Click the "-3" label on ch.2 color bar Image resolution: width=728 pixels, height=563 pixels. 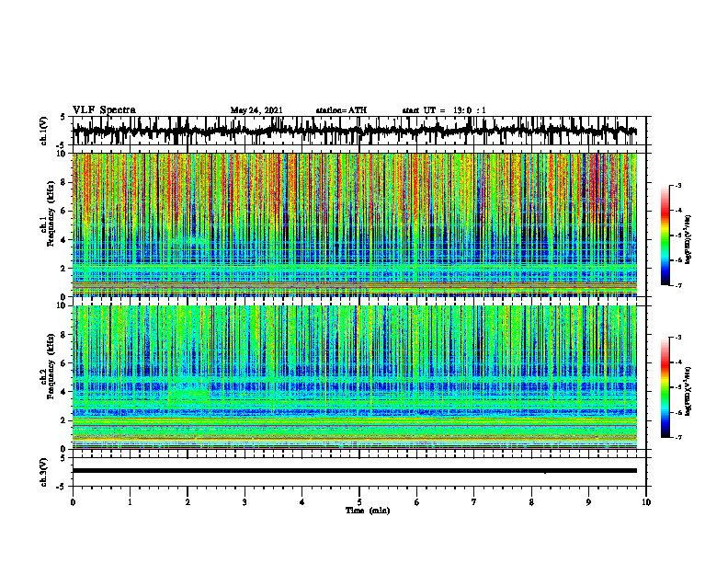678,338
